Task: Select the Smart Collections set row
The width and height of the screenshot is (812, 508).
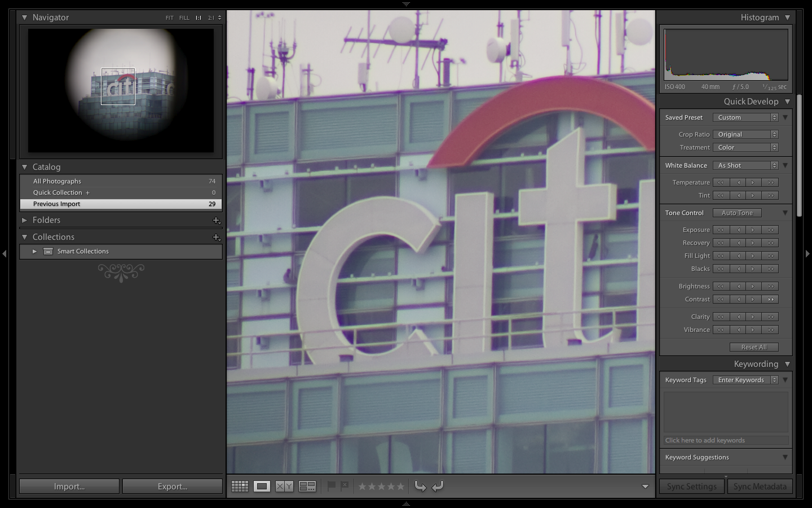Action: coord(121,251)
